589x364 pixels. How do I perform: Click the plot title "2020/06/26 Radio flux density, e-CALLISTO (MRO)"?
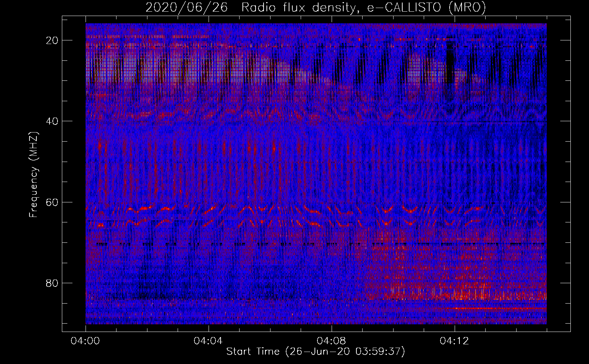pyautogui.click(x=316, y=8)
